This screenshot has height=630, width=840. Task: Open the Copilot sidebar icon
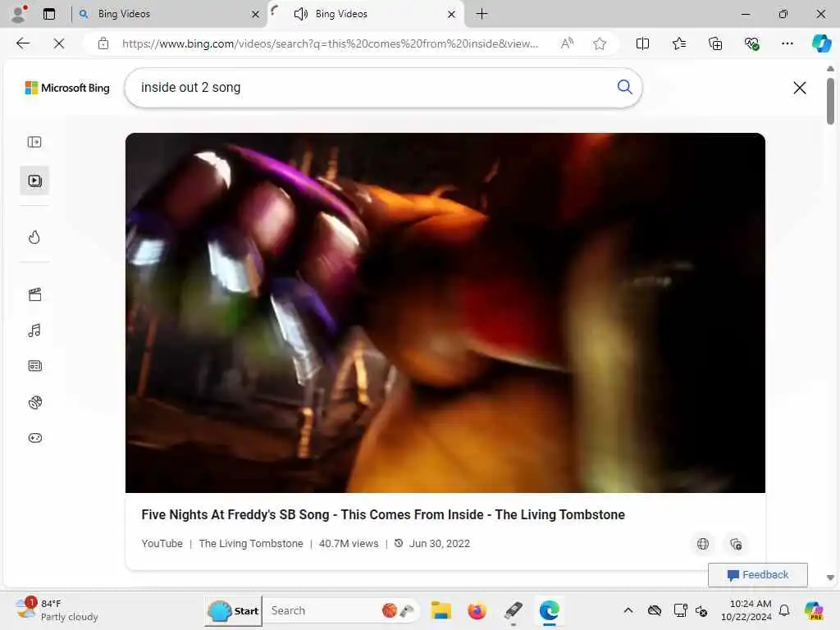821,43
